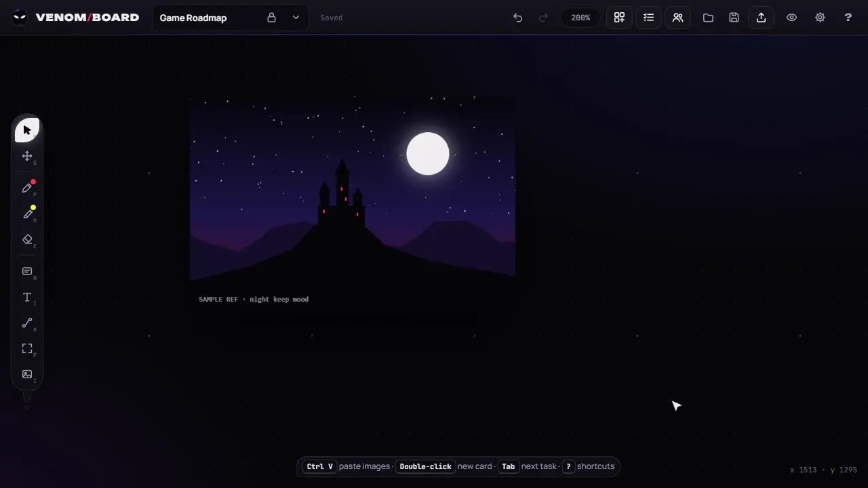This screenshot has width=868, height=488.
Task: Choose the Select arrow tool
Action: click(27, 130)
